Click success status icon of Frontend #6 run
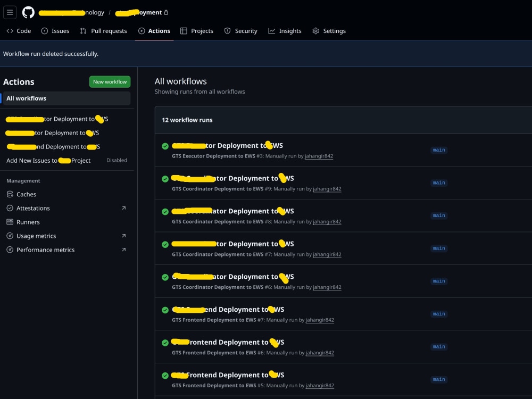 coord(165,343)
